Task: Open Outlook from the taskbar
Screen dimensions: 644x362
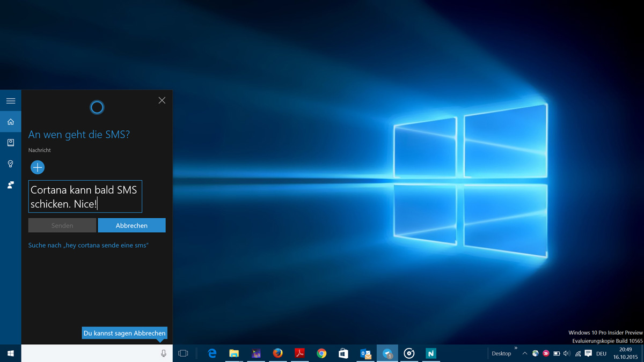Action: tap(365, 353)
